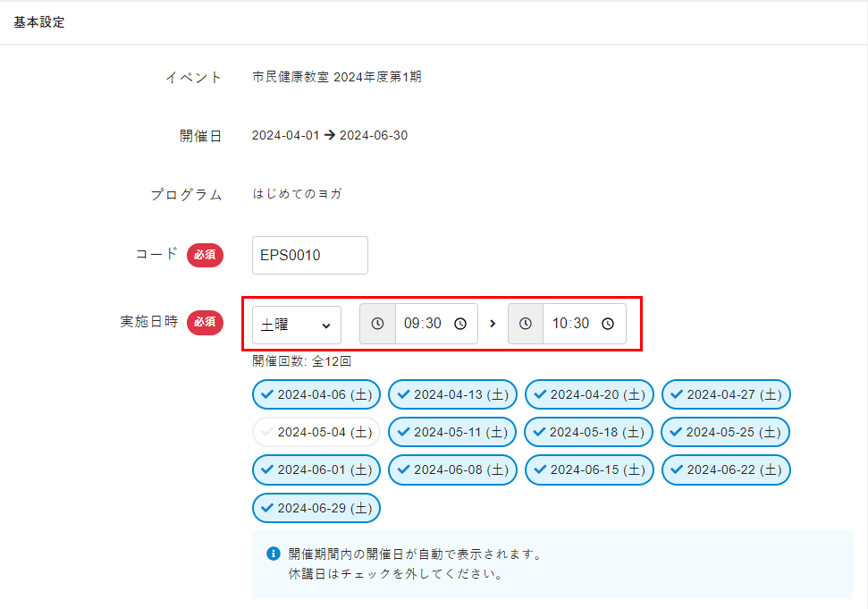Click the blue info icon in the notice box
Screen dimensions: 868x609
274,554
